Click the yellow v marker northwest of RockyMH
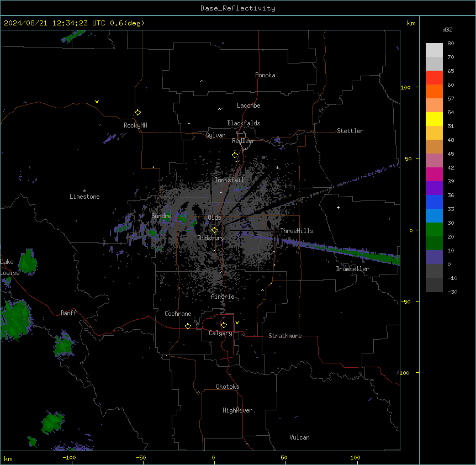Viewport: 476px width, 465px height. (x=97, y=102)
